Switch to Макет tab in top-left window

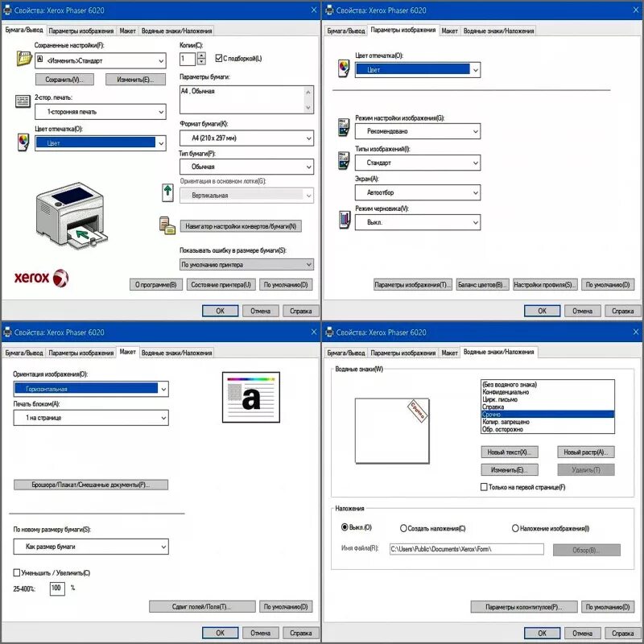tap(127, 31)
